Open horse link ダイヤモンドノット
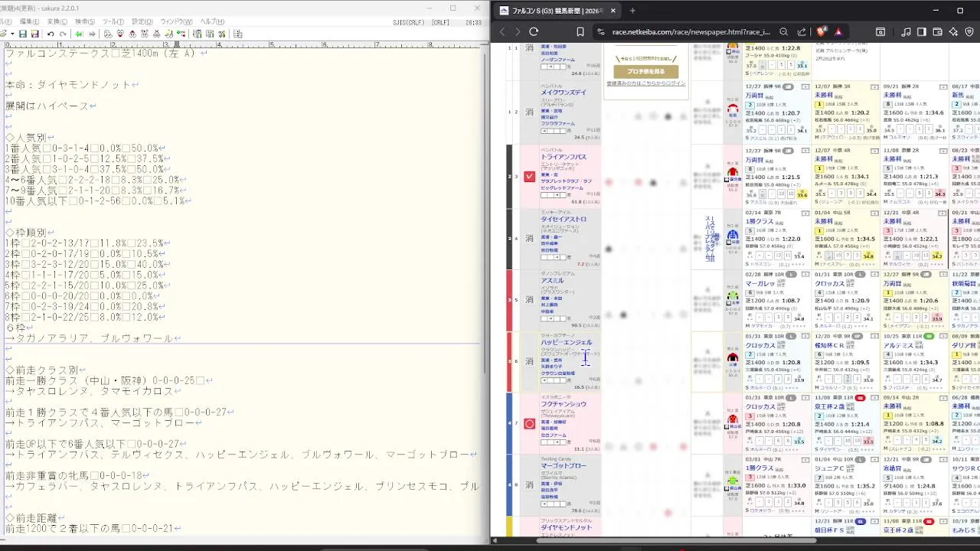 pos(567,527)
